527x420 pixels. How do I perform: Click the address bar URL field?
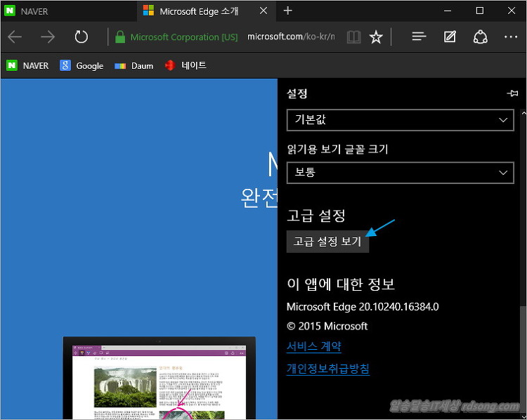point(291,37)
